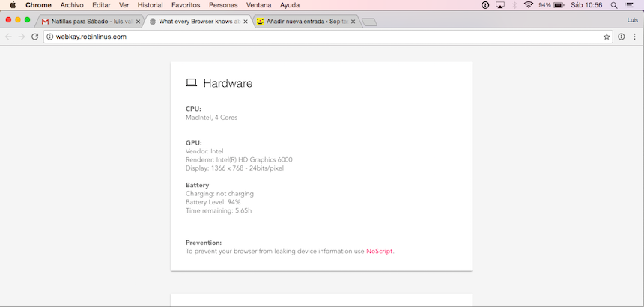This screenshot has width=644, height=307.
Task: Click the Wi-Fi status icon
Action: point(529,5)
